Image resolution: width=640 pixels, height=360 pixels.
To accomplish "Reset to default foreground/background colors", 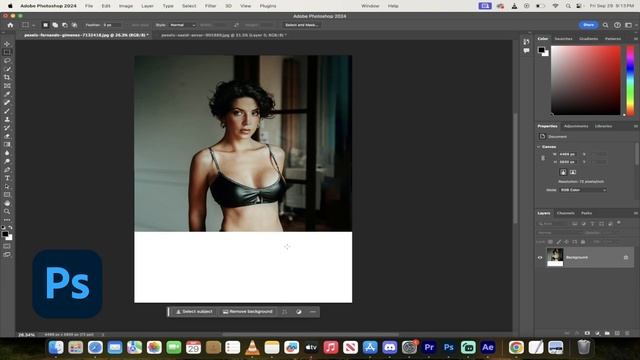I will click(x=3, y=227).
